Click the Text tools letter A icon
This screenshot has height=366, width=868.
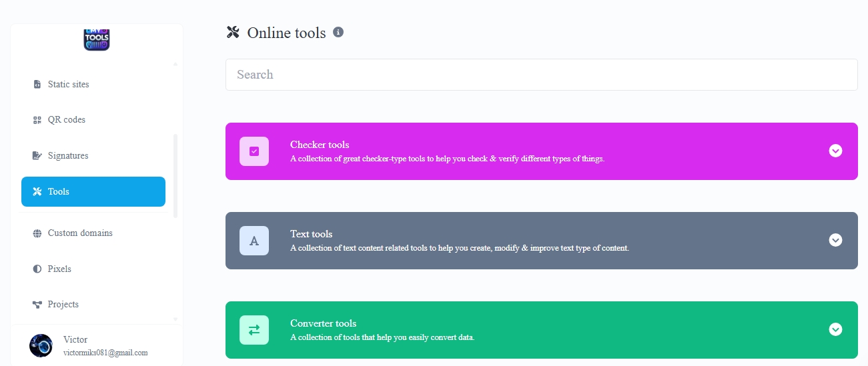point(254,241)
